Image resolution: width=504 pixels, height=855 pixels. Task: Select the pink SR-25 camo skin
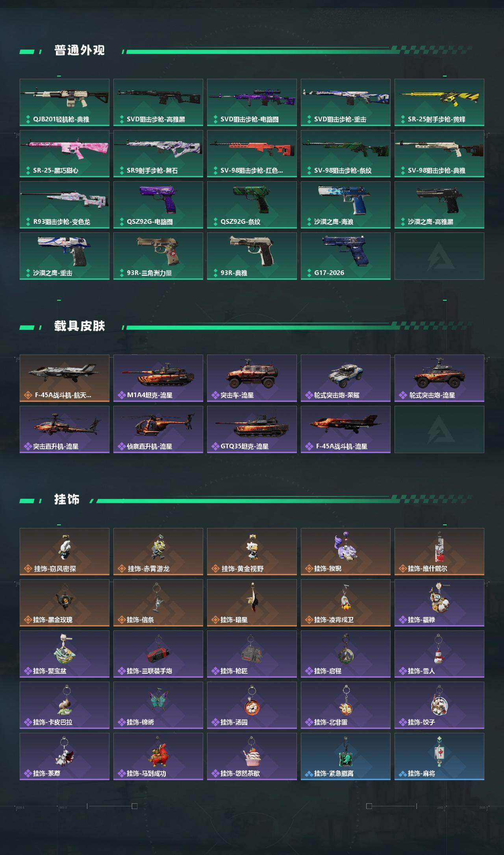point(65,154)
